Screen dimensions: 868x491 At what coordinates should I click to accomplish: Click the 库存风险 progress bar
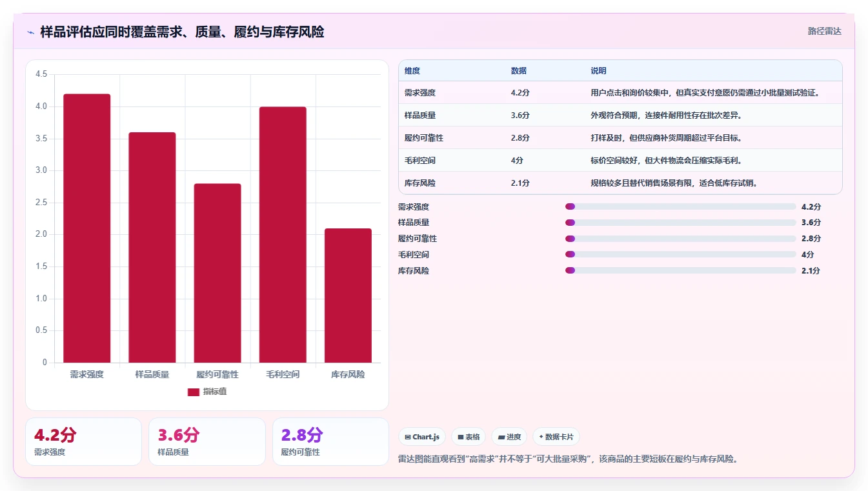coord(680,271)
